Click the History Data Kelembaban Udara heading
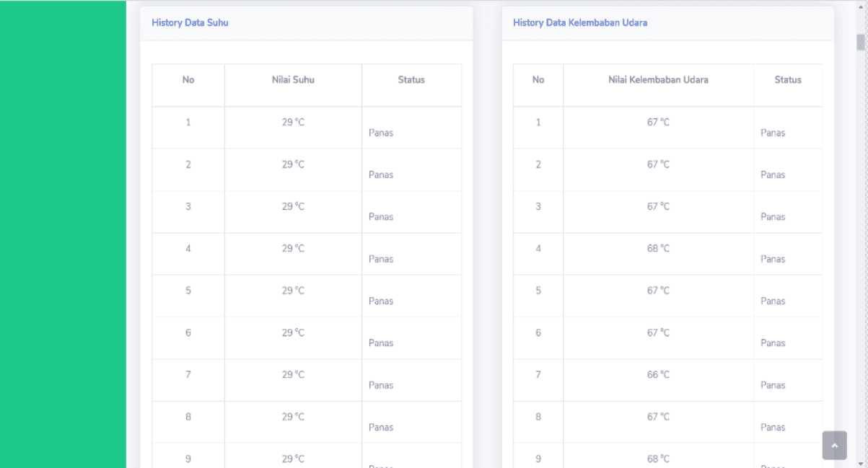The height and width of the screenshot is (468, 868). click(x=580, y=22)
